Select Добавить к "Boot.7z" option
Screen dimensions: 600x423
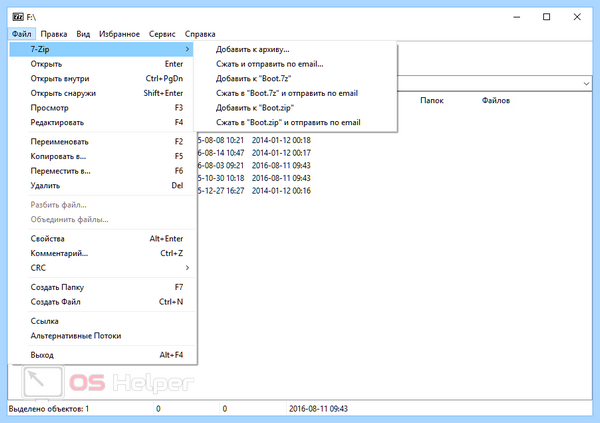click(x=295, y=78)
